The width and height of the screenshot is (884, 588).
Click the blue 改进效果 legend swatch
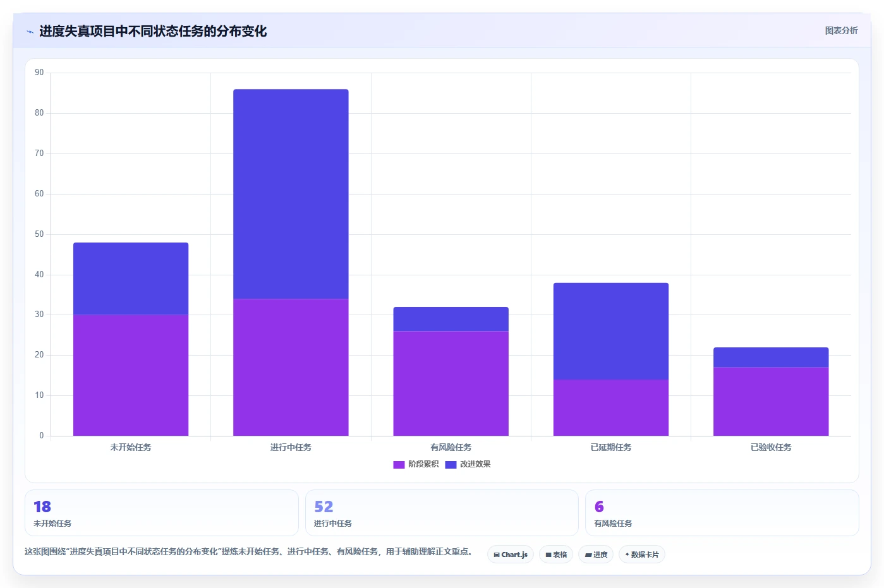pos(451,465)
